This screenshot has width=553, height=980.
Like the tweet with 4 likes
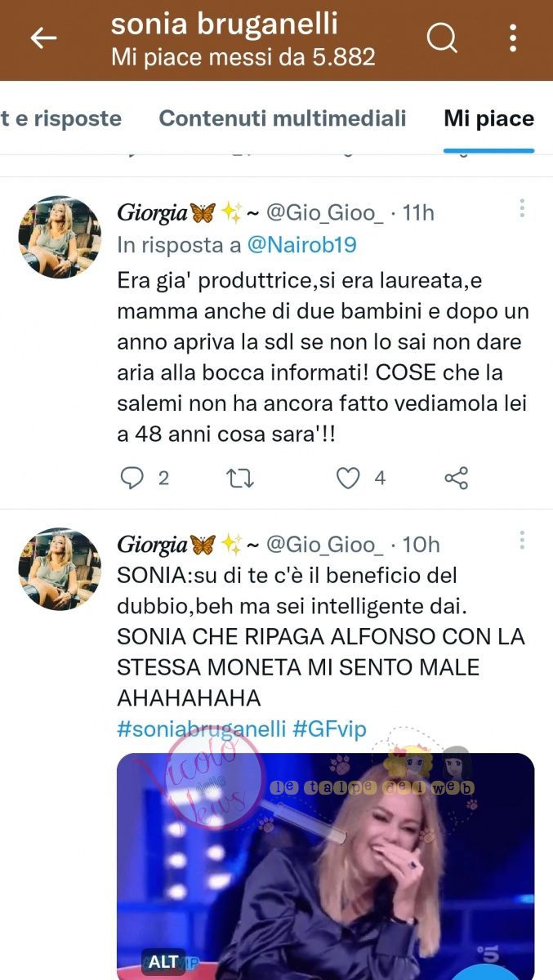[x=349, y=479]
